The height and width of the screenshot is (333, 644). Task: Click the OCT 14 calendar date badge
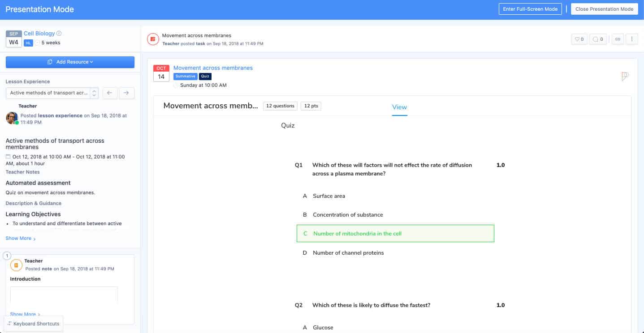point(161,73)
